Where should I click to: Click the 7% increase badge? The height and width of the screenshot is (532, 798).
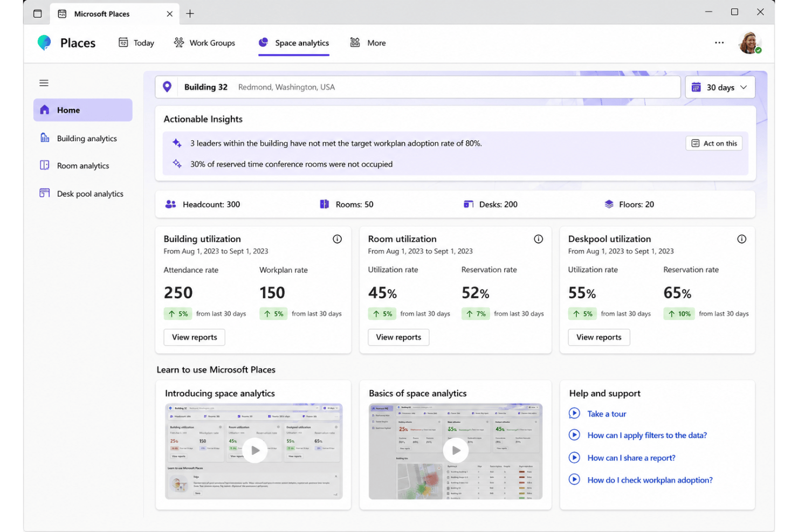point(476,314)
